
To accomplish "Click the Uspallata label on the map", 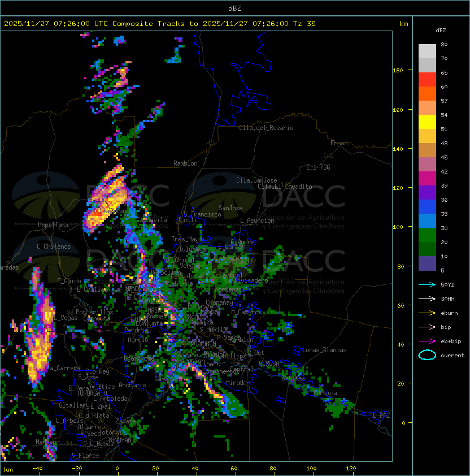I will [x=53, y=225].
